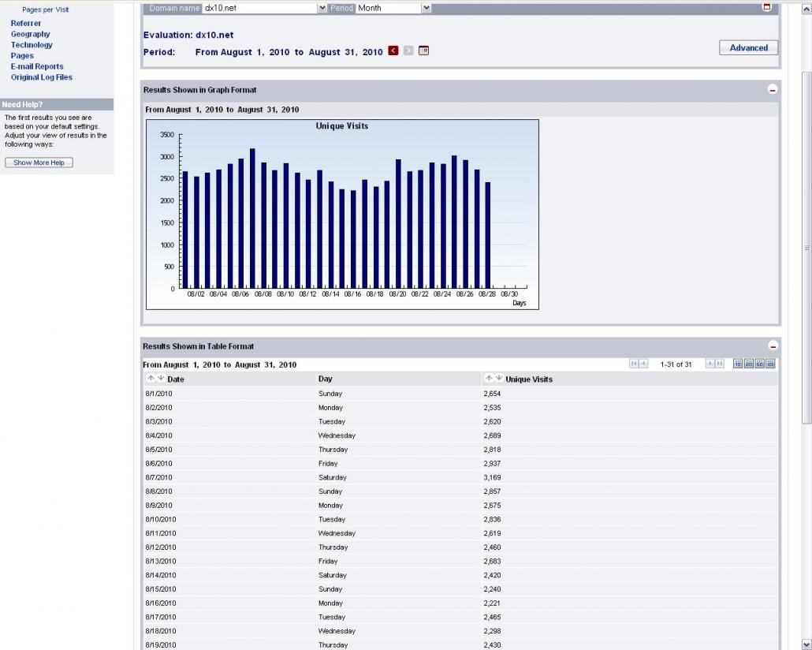Sort Date column descending
812x650 pixels.
coord(160,379)
